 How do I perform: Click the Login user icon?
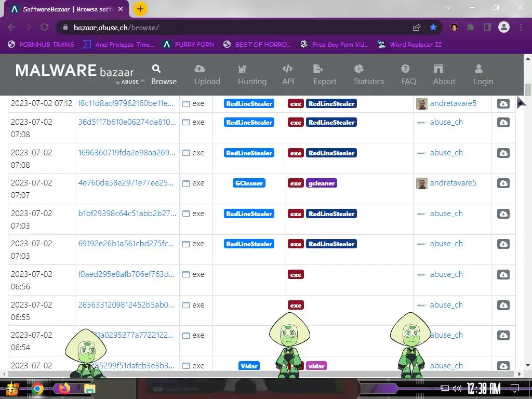tap(478, 69)
